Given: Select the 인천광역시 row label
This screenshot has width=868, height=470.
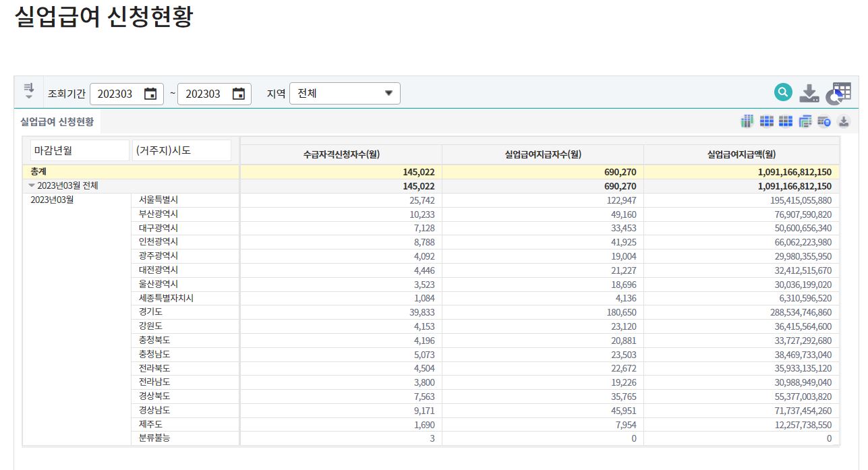Looking at the screenshot, I should [158, 241].
